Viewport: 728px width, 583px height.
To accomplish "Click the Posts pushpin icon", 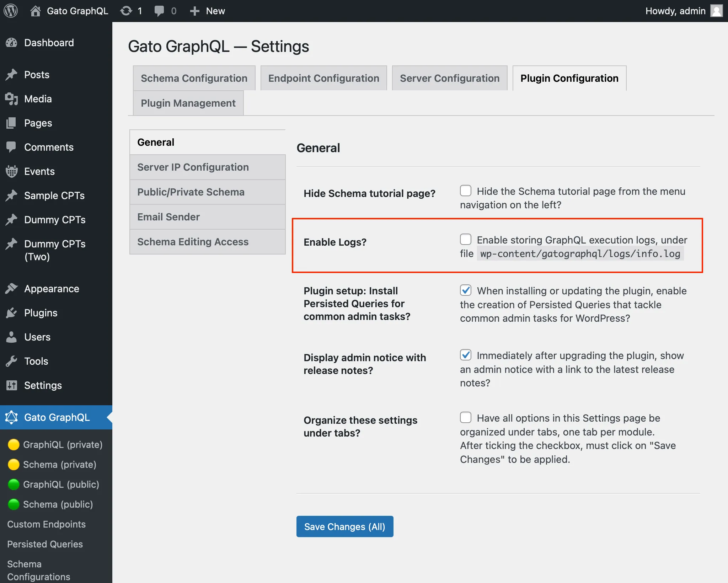I will [11, 75].
